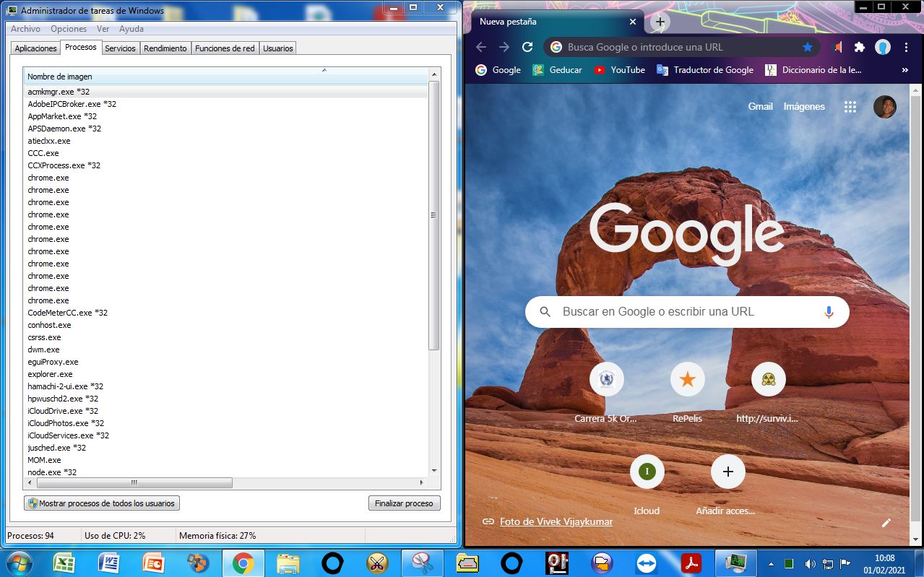Click Mostrar procesos de todos los usuarios
This screenshot has width=924, height=577.
point(101,503)
